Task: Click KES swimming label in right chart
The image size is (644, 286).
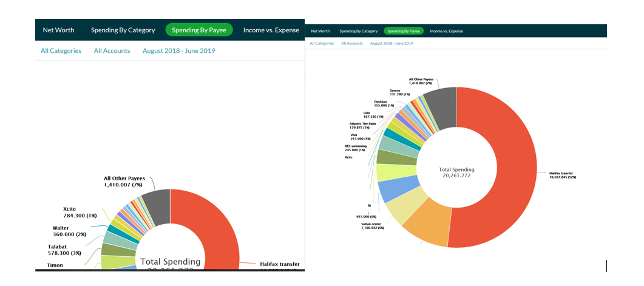Action: (x=356, y=148)
